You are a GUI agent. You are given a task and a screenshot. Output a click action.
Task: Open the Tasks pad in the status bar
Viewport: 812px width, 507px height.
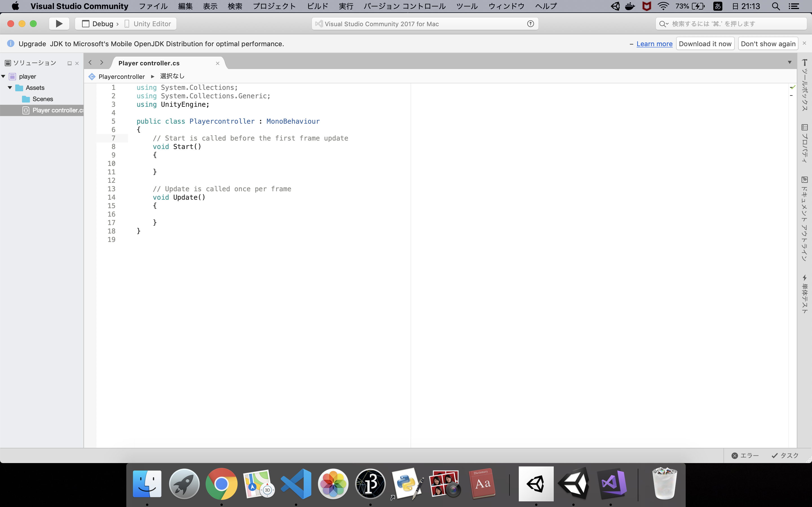[785, 455]
